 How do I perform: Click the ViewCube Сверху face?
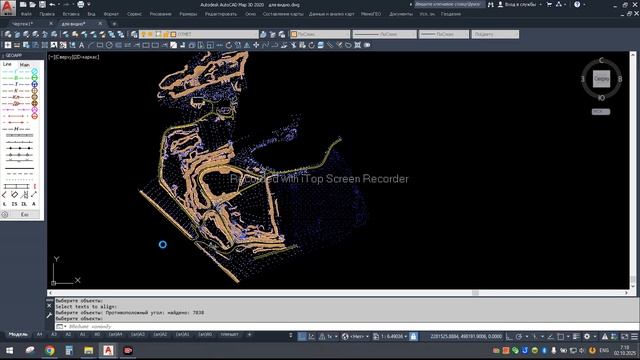click(x=601, y=79)
